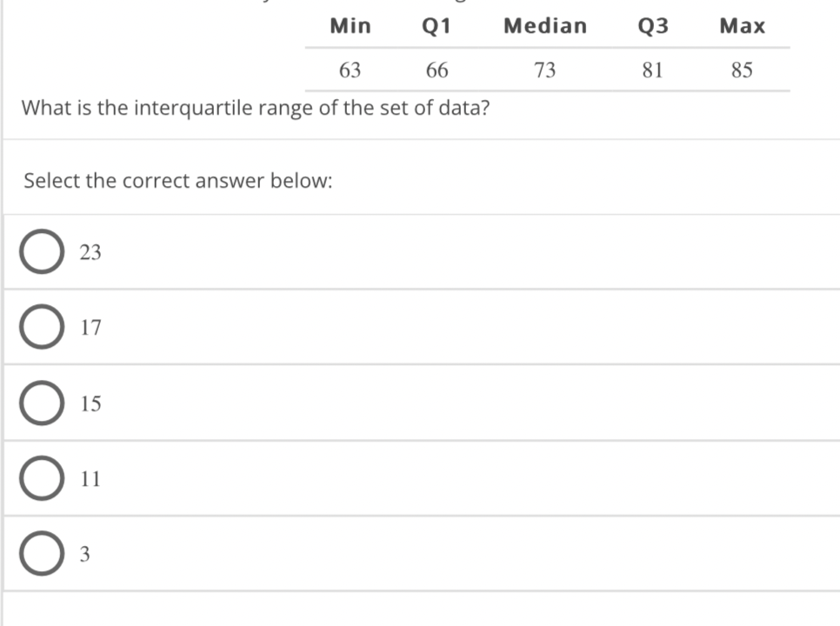This screenshot has height=626, width=840.
Task: Select the radio button for answer 3
Action: 42,553
